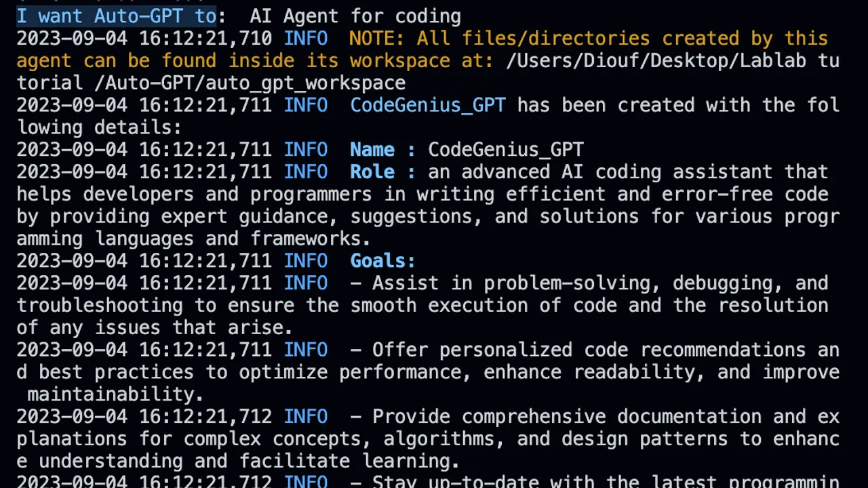This screenshot has height=488, width=868.
Task: Click the words "facilitate learning."
Action: coord(350,461)
